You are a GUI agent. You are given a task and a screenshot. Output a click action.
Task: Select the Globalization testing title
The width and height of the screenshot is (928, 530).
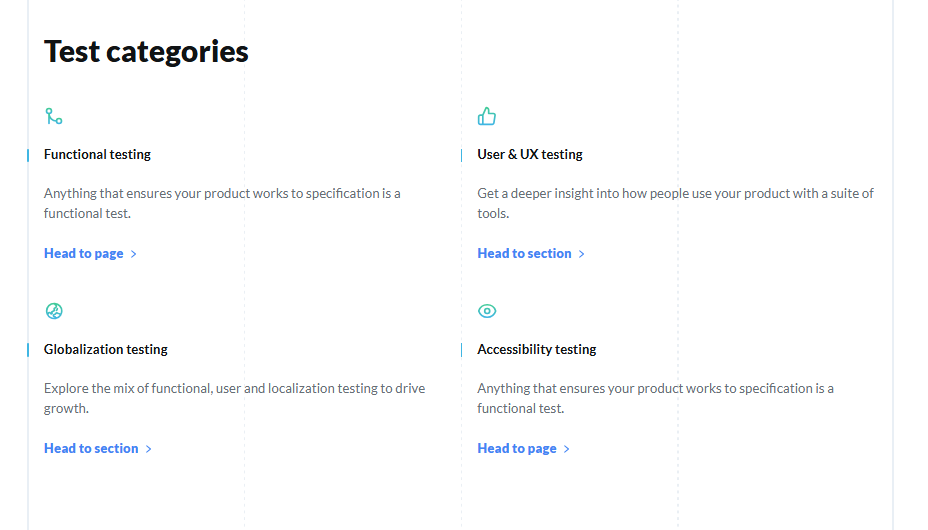point(106,350)
